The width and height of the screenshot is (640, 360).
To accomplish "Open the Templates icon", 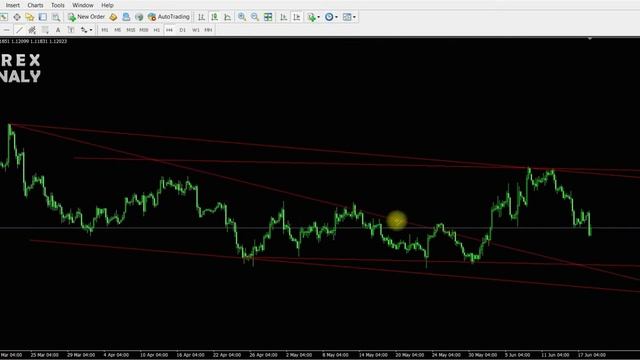I will [x=347, y=17].
